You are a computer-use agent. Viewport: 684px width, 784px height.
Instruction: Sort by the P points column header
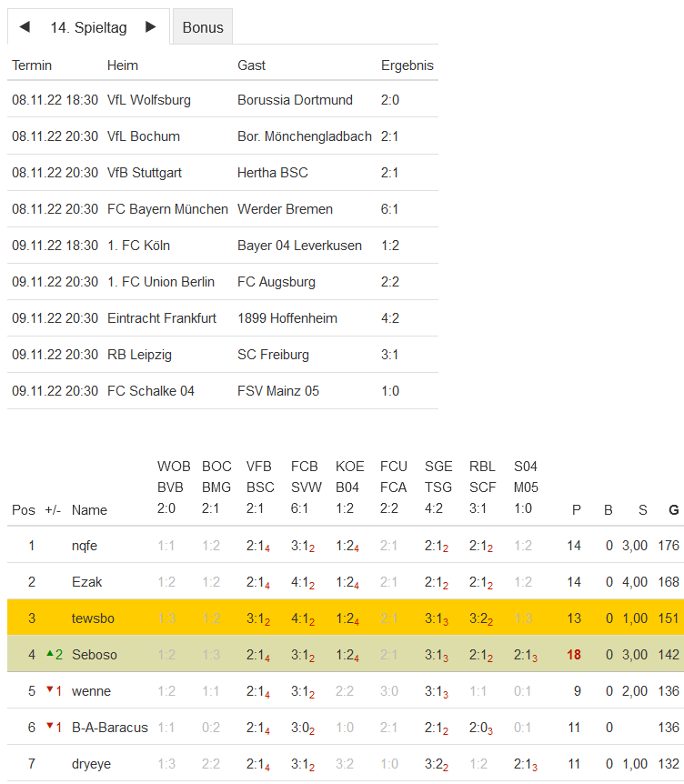pos(576,510)
